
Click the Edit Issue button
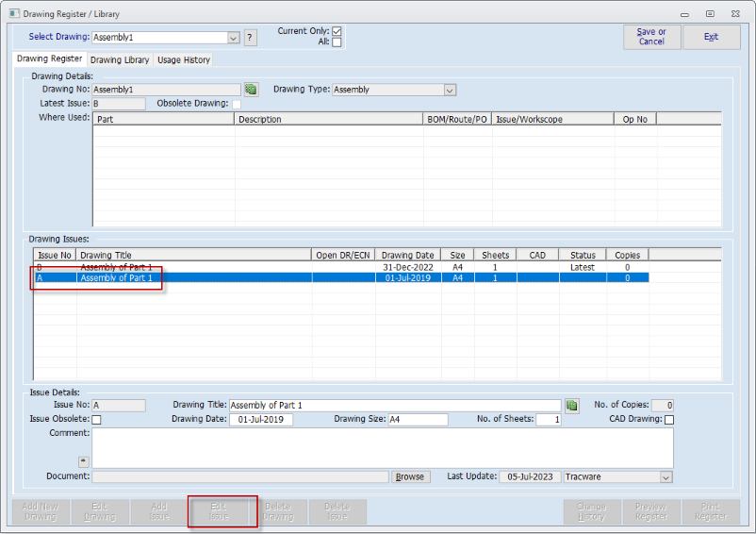(219, 511)
